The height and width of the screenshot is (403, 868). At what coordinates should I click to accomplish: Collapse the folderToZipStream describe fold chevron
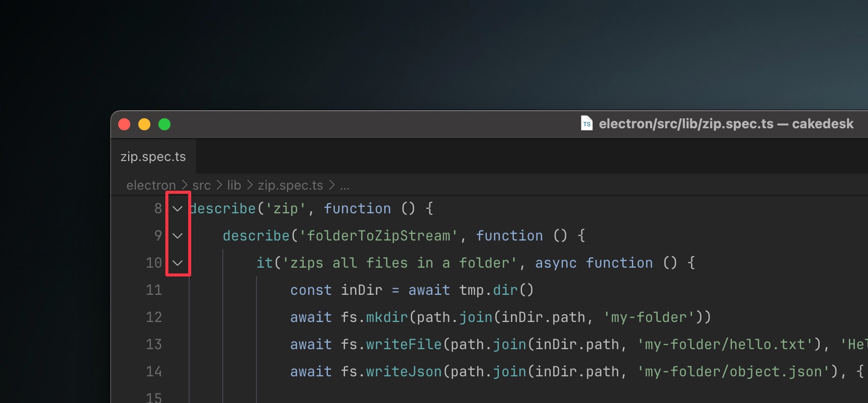tap(178, 236)
